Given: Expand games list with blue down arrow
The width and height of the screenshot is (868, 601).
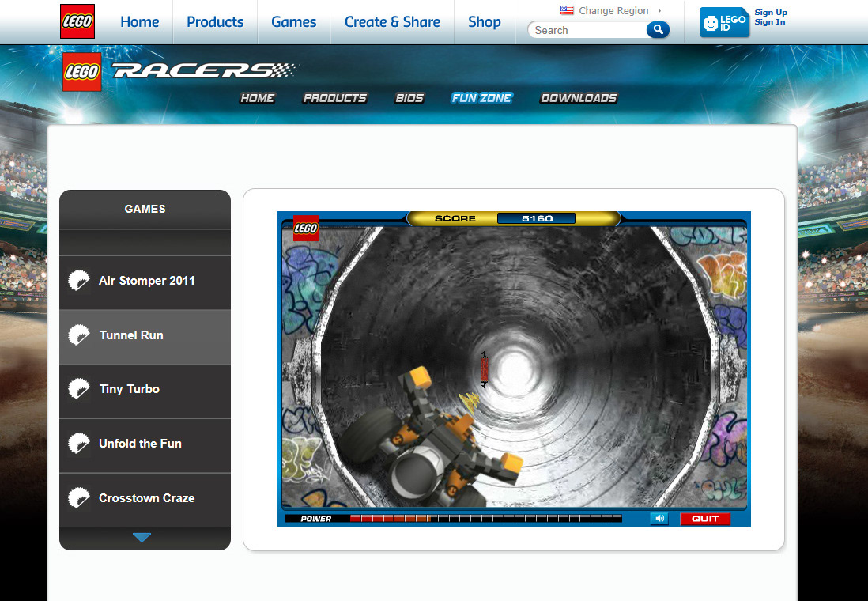Looking at the screenshot, I should (142, 537).
